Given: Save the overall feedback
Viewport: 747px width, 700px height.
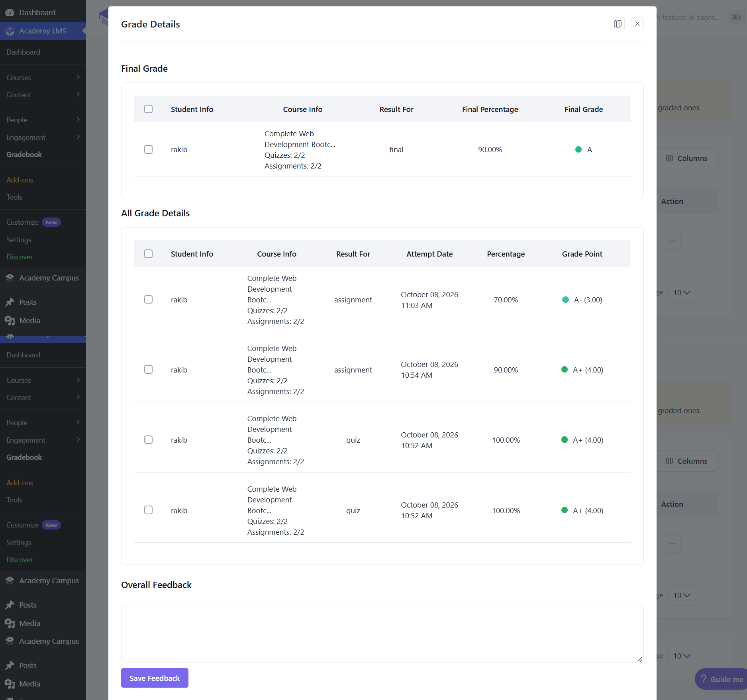Looking at the screenshot, I should [x=155, y=678].
